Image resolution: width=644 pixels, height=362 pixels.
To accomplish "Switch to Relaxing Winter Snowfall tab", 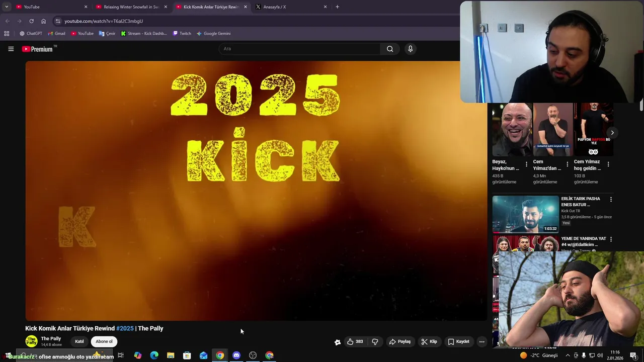I will tap(131, 7).
